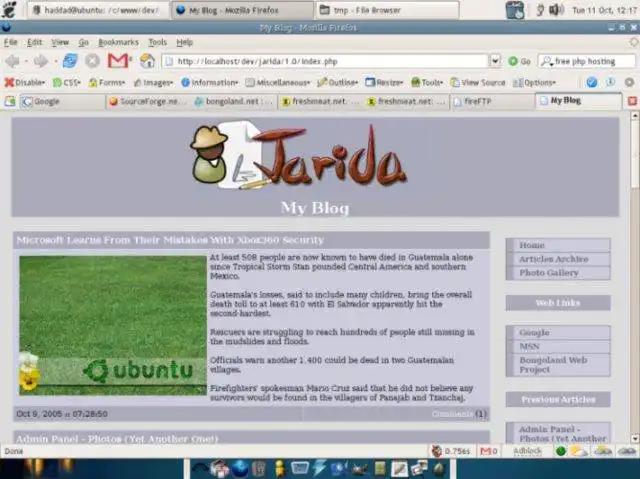Open the Home link in the blog sidebar
640x479 pixels.
pos(532,245)
